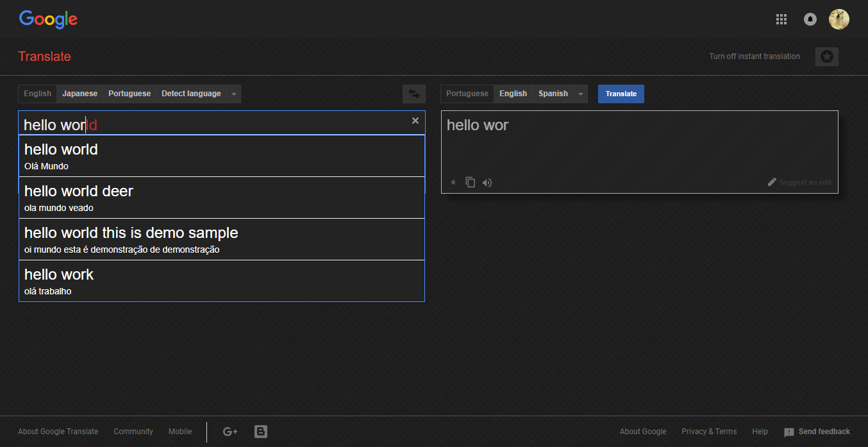
Task: Pick the 'hello world deer' suggestion
Action: click(222, 198)
